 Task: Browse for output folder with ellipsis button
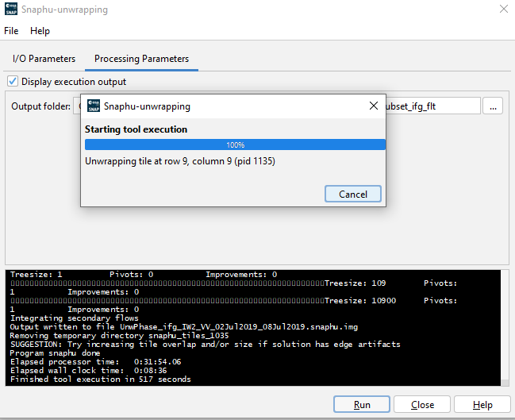pyautogui.click(x=493, y=106)
